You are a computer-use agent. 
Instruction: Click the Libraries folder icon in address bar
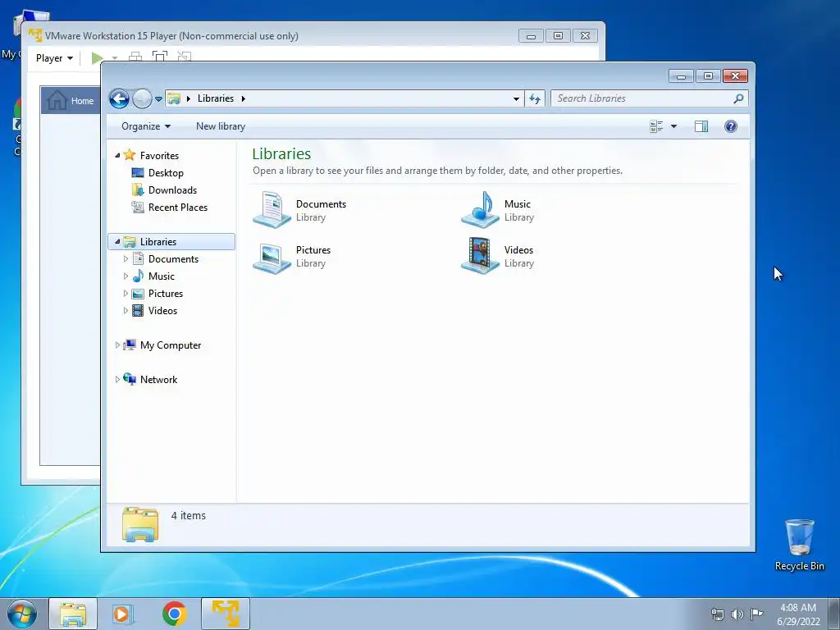point(174,98)
